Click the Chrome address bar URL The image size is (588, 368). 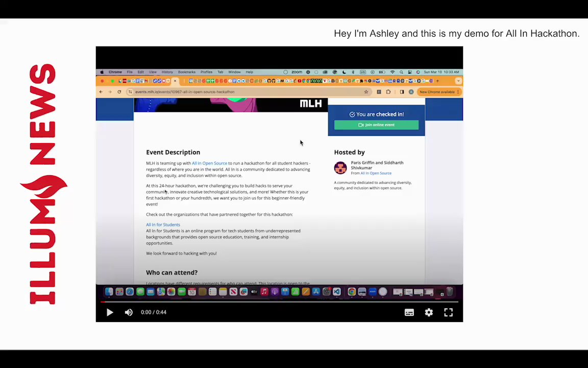click(184, 91)
